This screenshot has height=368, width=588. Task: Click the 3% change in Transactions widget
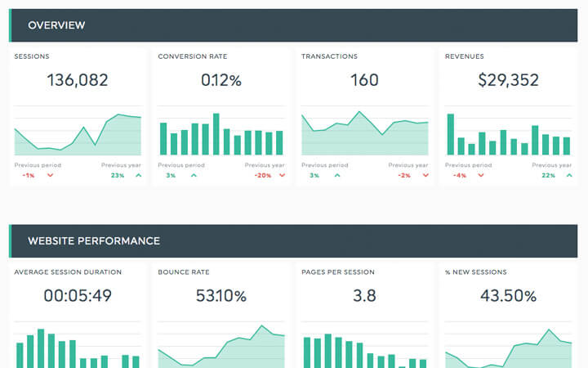click(x=314, y=175)
